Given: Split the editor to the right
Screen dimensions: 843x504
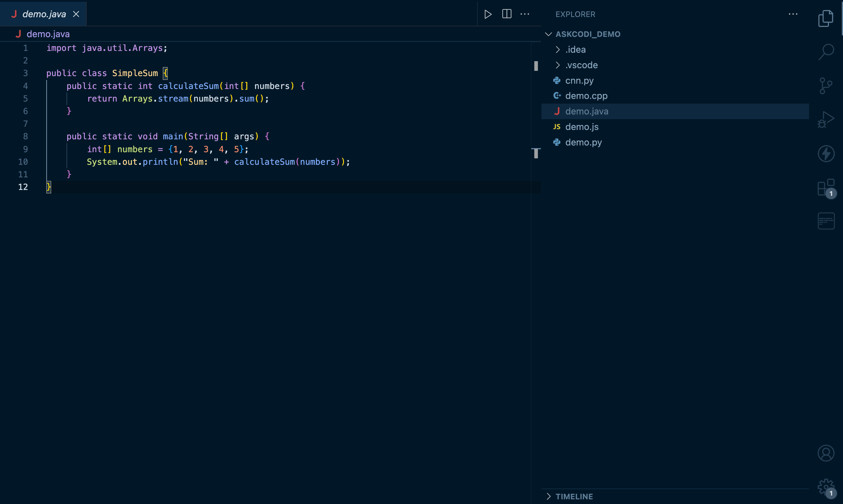Looking at the screenshot, I should (506, 14).
